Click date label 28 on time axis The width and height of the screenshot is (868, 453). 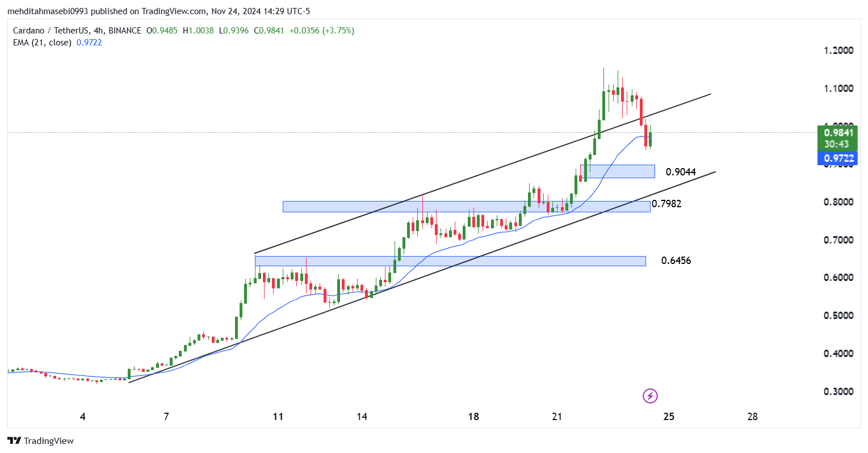coord(752,417)
